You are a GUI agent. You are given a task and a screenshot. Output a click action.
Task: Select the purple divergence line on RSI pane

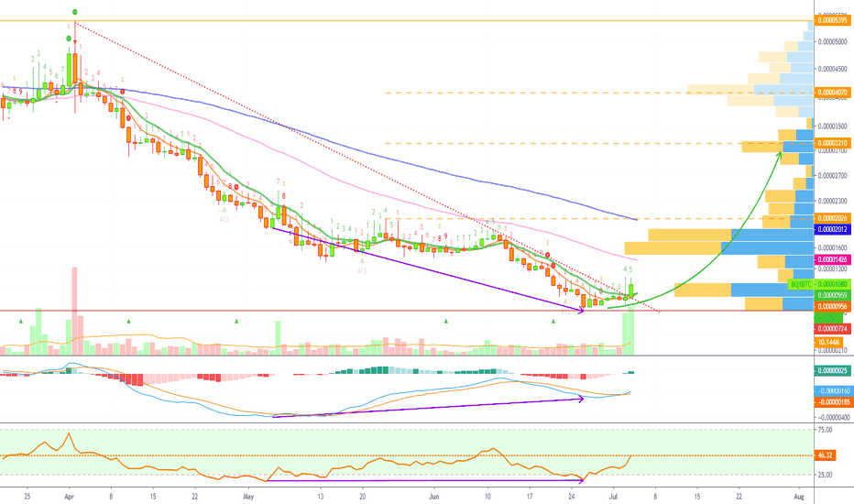(425, 480)
